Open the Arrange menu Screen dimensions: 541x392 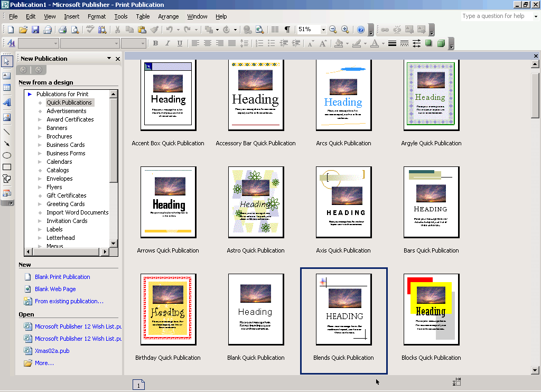pyautogui.click(x=168, y=16)
